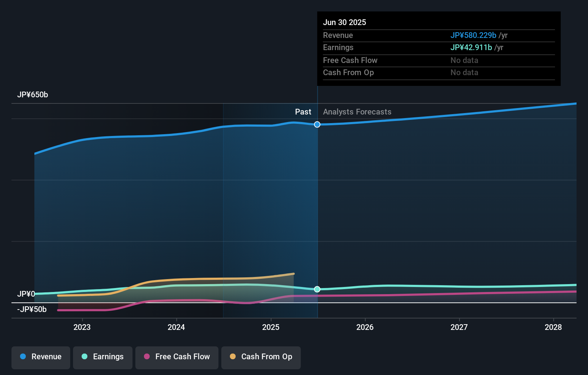Click the JP¥0 y-axis label
Screen dimensions: 588x375
[x=26, y=294]
